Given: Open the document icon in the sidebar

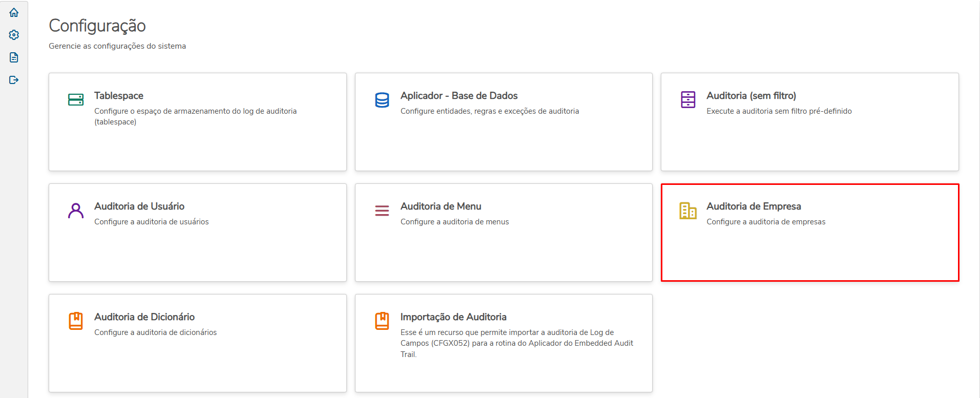Looking at the screenshot, I should click(x=14, y=57).
